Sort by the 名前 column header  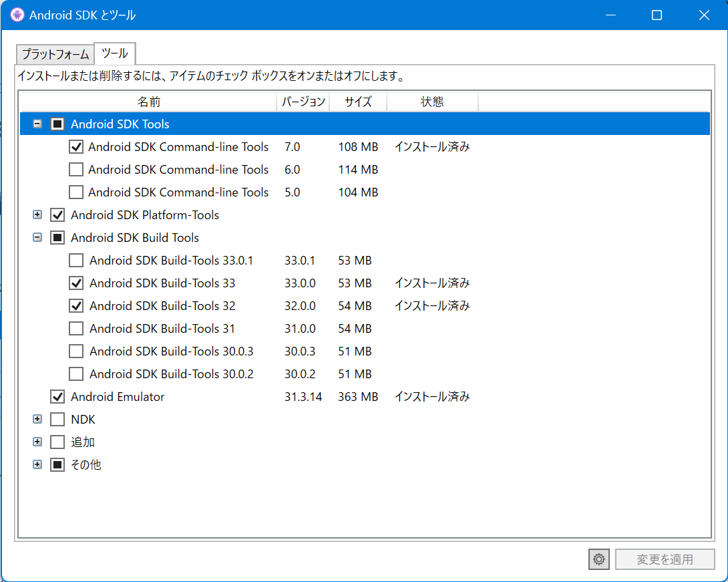[x=148, y=102]
